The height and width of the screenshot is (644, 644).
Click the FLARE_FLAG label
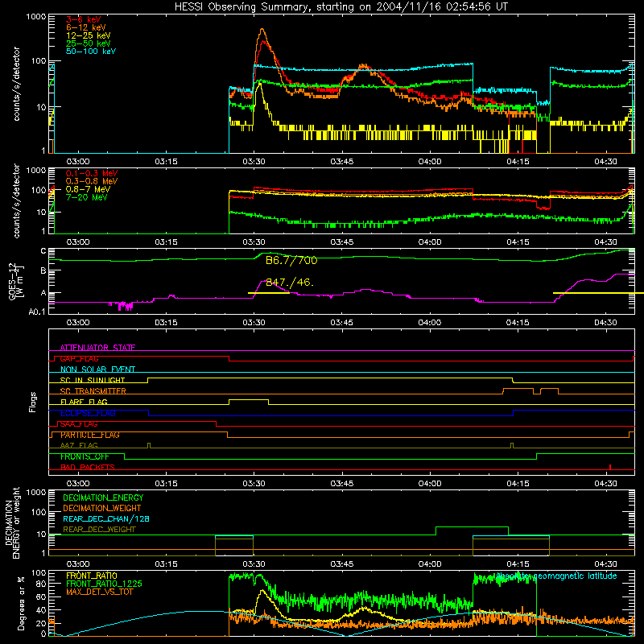click(84, 402)
